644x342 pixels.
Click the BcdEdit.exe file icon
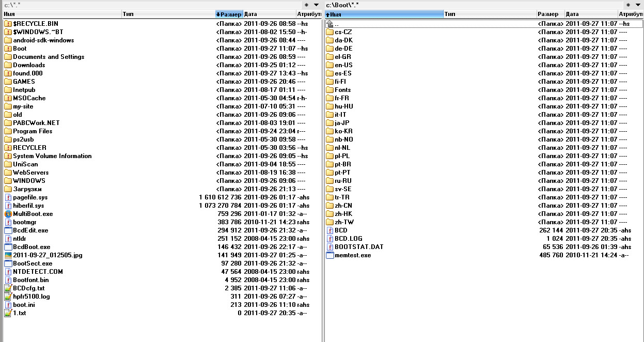(8, 230)
